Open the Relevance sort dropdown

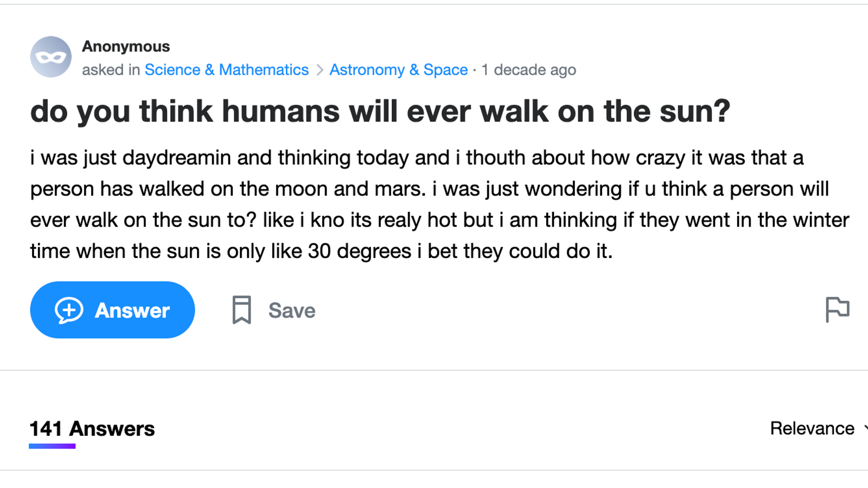[812, 428]
